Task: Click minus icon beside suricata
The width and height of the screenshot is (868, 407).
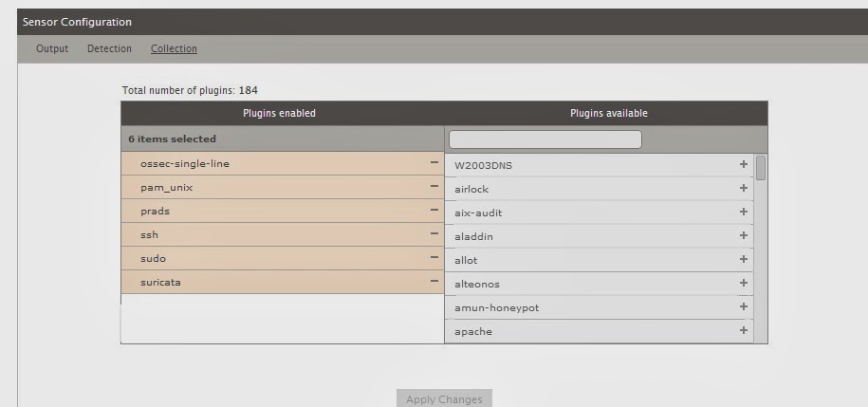Action: tap(434, 282)
